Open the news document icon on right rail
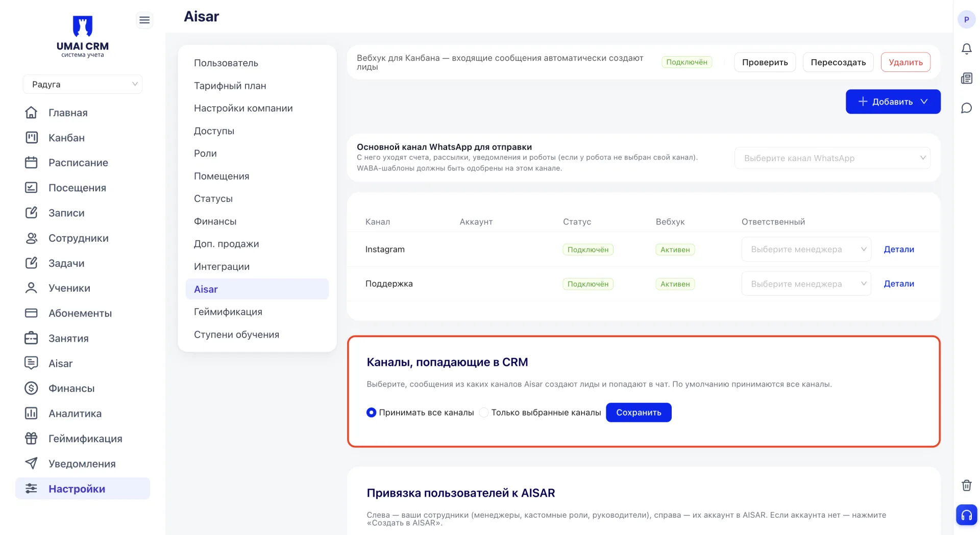 [966, 78]
